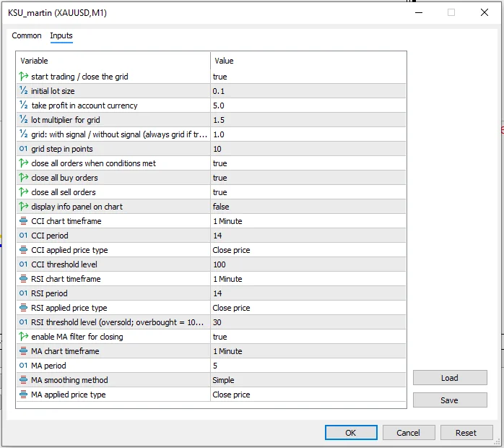
Task: Click the integer icon beside 'RSI threshold level'
Action: point(23,322)
